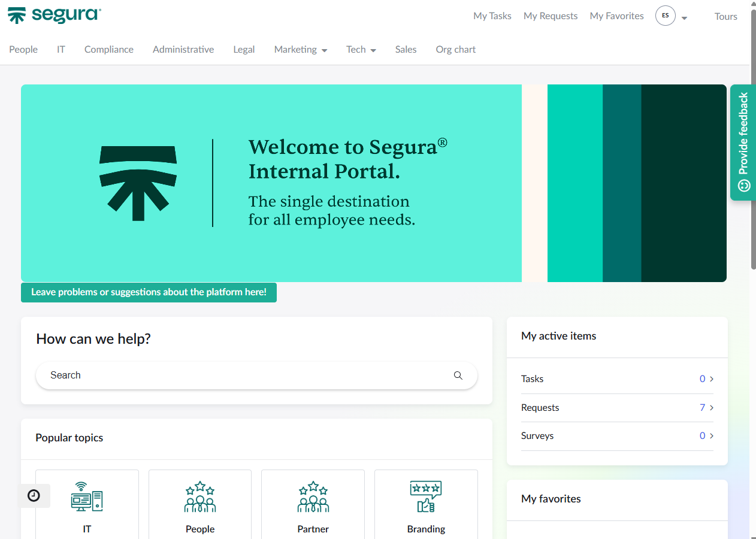Image resolution: width=756 pixels, height=539 pixels.
Task: Open the IT popular topic icon
Action: pyautogui.click(x=87, y=496)
